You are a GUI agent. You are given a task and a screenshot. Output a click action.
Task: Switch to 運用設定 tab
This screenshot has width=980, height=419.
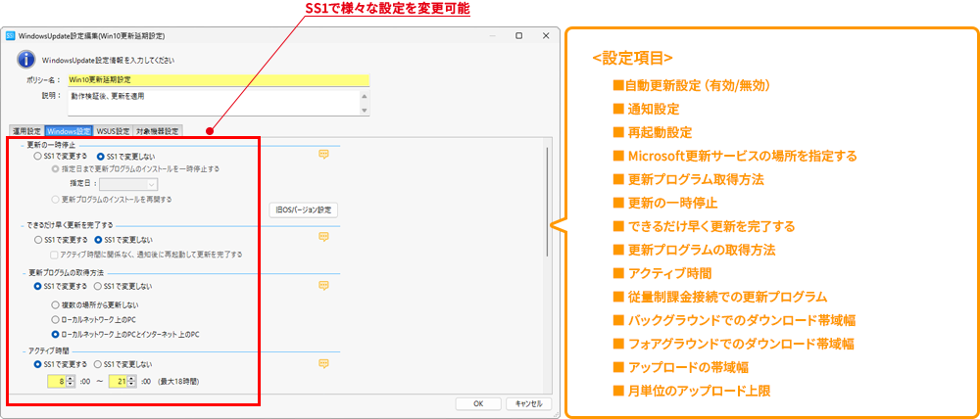click(x=25, y=131)
